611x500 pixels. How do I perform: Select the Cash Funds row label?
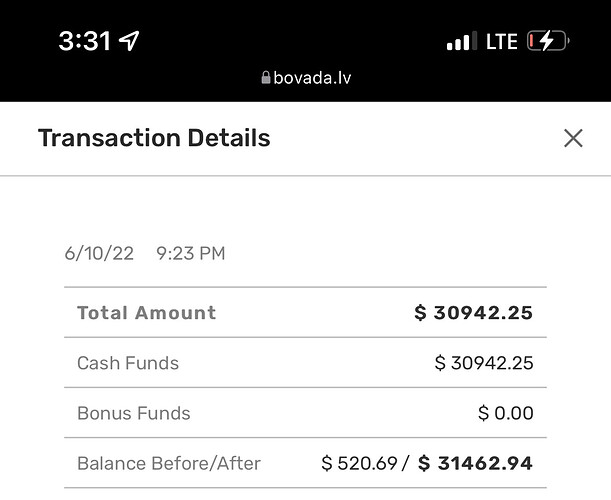[x=128, y=363]
